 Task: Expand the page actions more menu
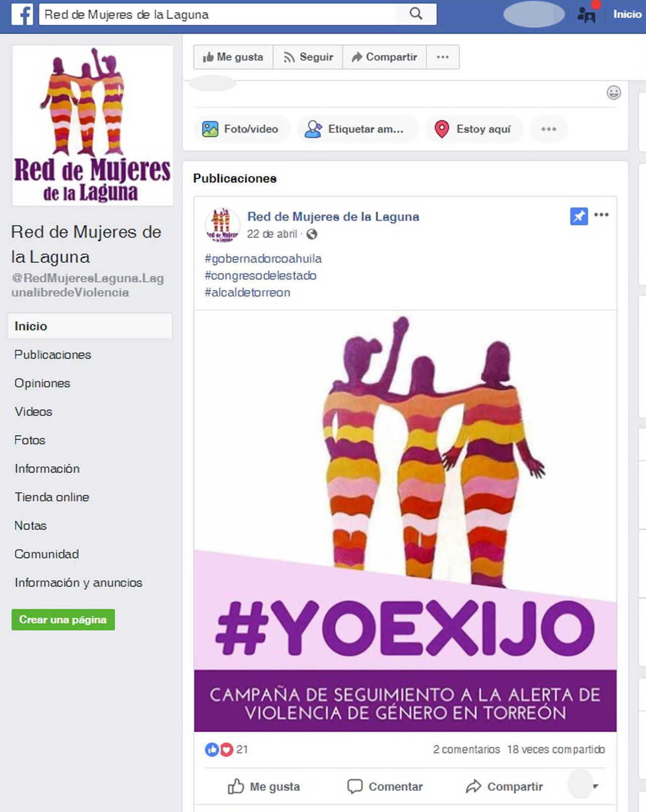click(x=443, y=57)
